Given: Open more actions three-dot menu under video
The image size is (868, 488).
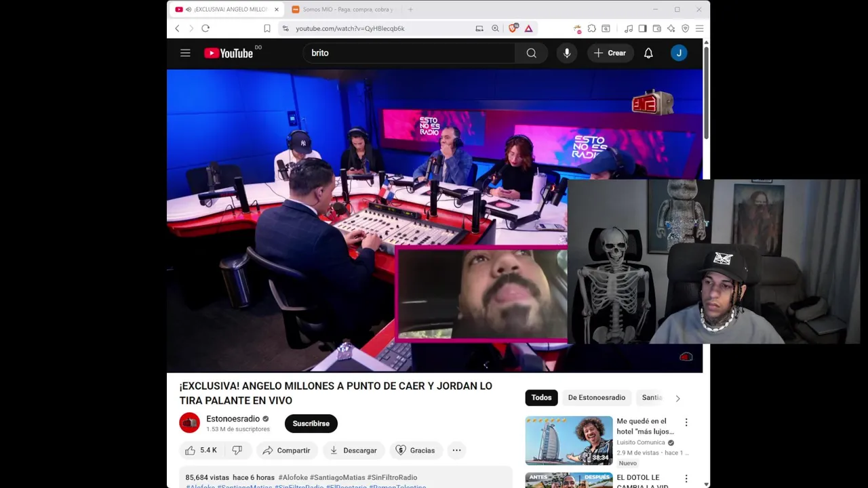Looking at the screenshot, I should [456, 450].
